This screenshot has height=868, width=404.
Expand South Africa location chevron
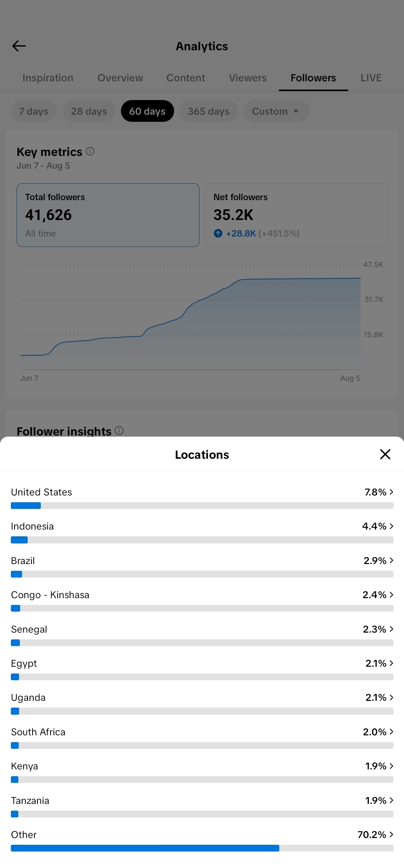[391, 732]
